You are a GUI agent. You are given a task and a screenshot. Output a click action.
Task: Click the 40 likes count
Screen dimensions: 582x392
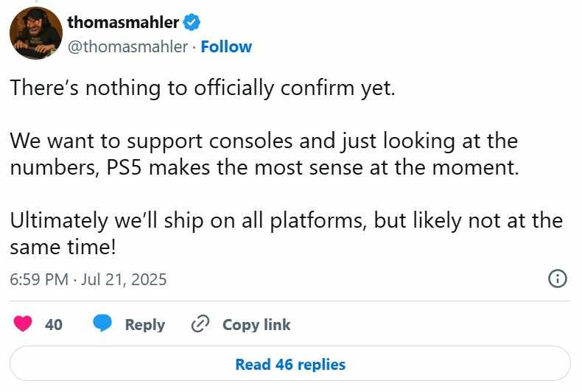coord(54,324)
